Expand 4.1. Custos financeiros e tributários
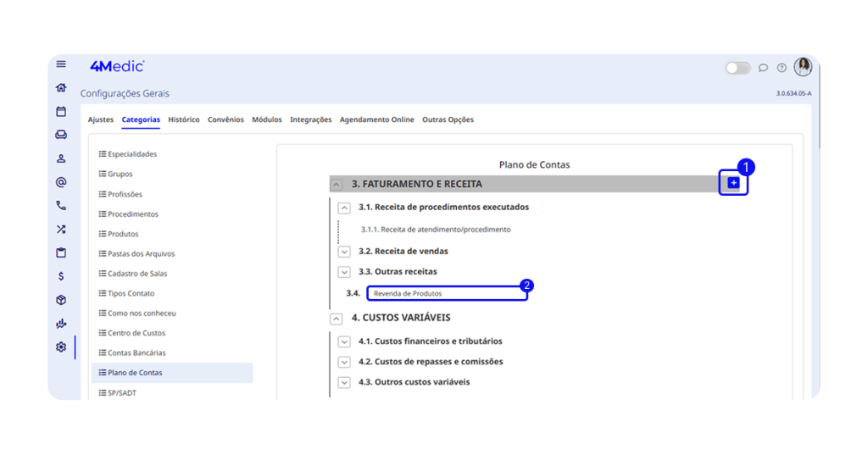868x455 pixels. (344, 342)
